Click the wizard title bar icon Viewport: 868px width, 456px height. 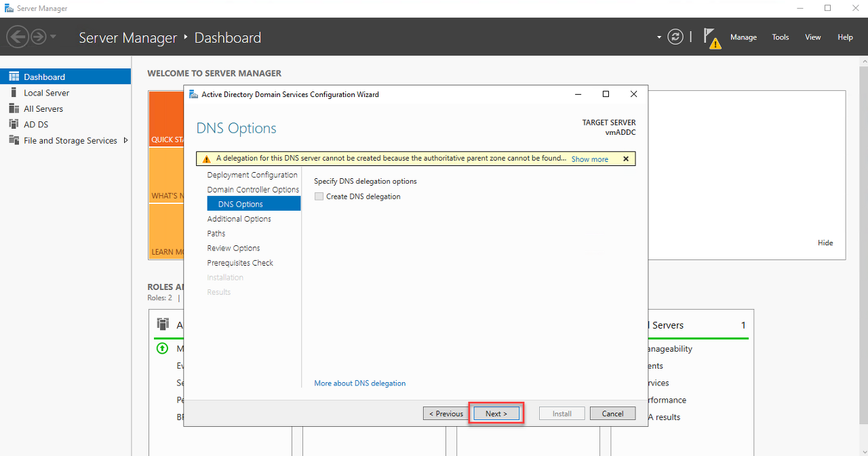tap(194, 94)
